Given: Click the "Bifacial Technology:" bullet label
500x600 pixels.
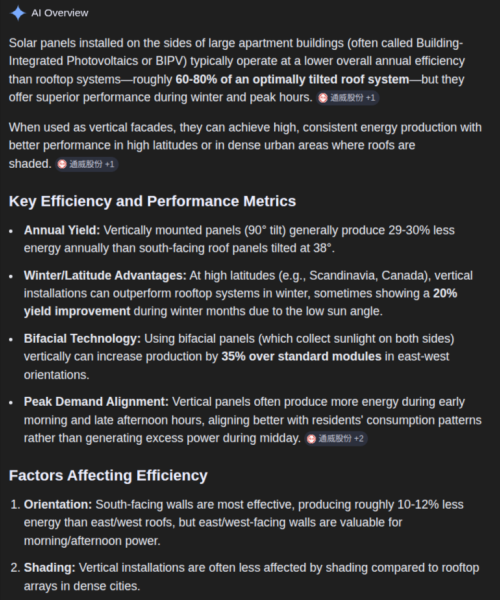Looking at the screenshot, I should coord(82,339).
